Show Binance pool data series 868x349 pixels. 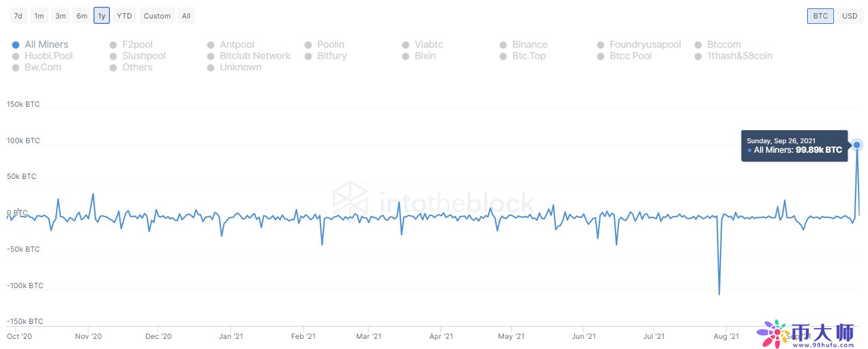[x=529, y=45]
